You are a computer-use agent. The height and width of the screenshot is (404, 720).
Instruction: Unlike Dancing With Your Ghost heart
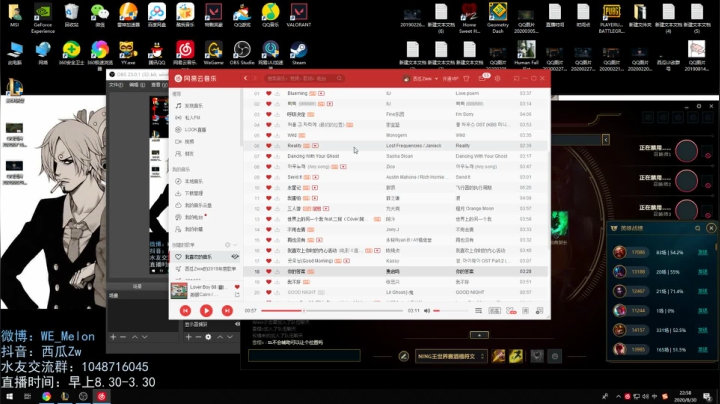click(x=269, y=156)
